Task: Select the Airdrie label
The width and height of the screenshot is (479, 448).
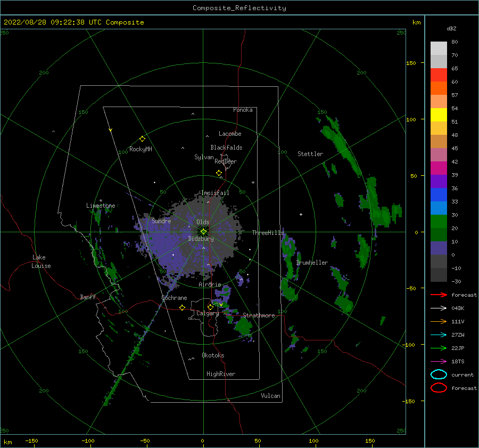Action: (210, 284)
